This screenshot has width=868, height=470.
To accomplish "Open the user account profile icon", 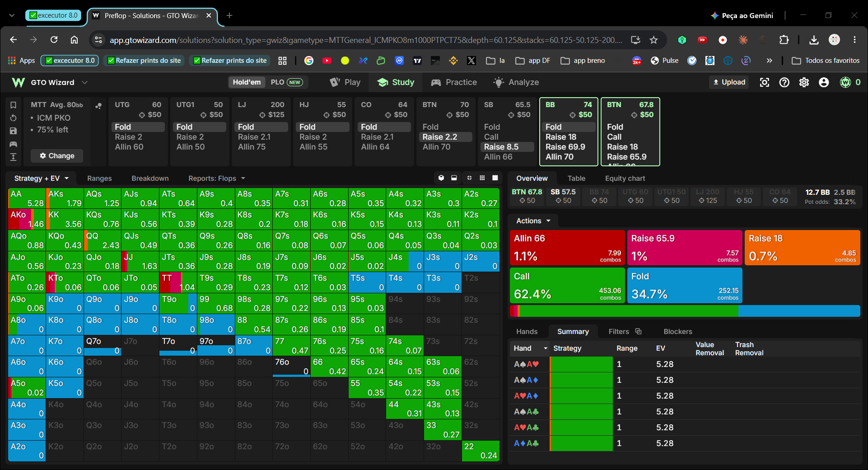I will pos(824,82).
